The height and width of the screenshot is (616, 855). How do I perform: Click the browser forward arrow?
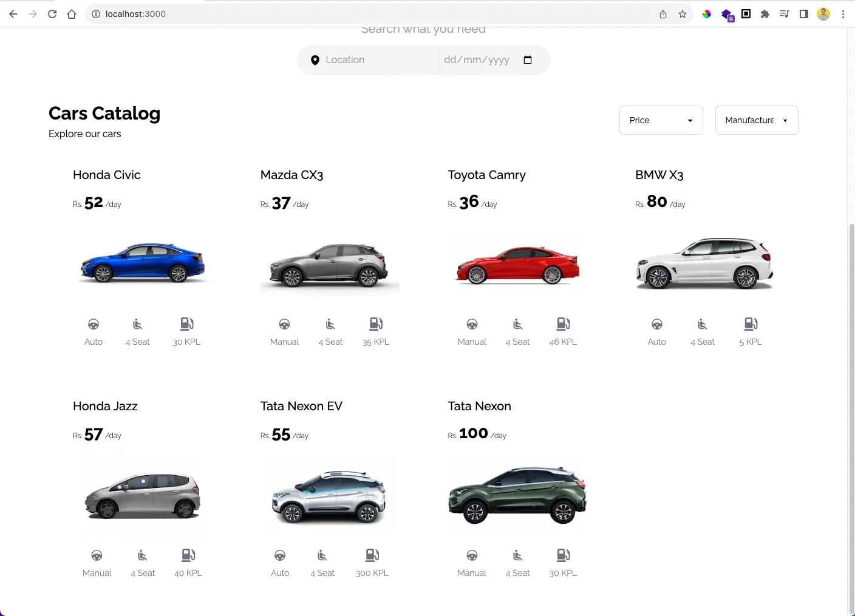(x=33, y=14)
